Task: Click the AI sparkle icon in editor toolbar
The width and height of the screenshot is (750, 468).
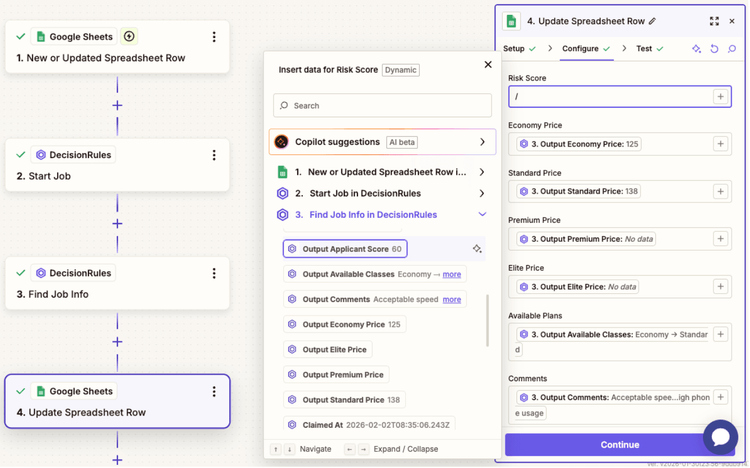Action: click(697, 49)
